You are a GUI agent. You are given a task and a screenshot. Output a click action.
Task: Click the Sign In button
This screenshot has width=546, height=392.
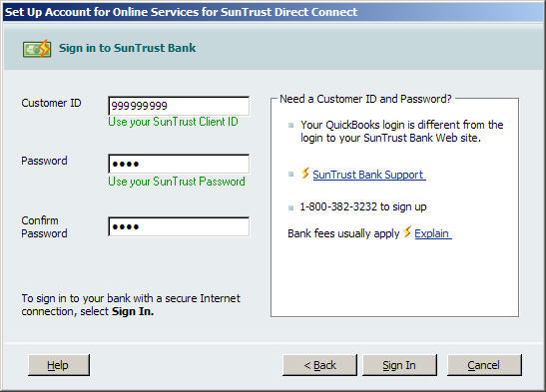(x=399, y=365)
